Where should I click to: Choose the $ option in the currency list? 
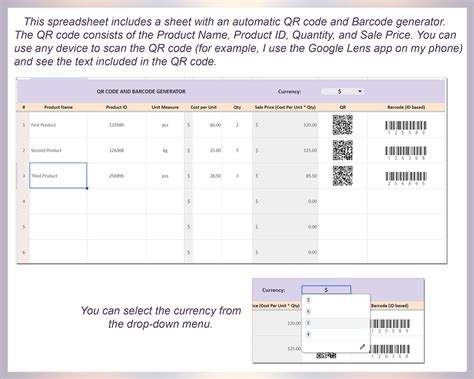point(308,300)
